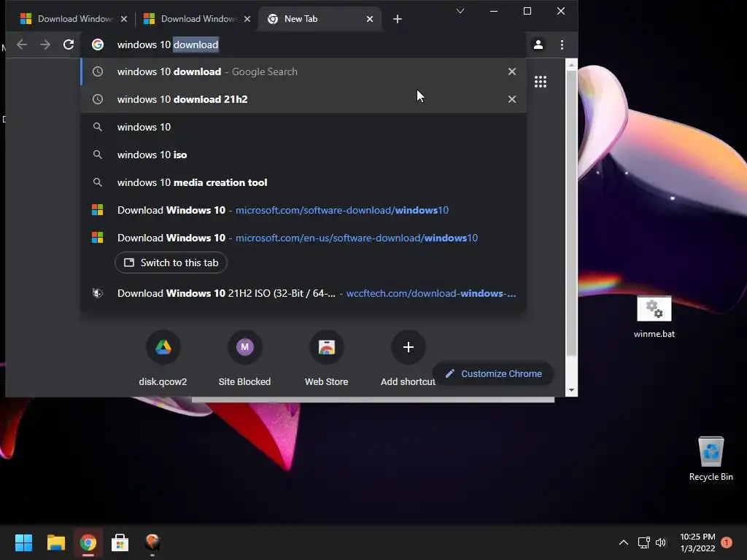747x560 pixels.
Task: Click the vertical scrollbar thumb
Action: coord(571,213)
